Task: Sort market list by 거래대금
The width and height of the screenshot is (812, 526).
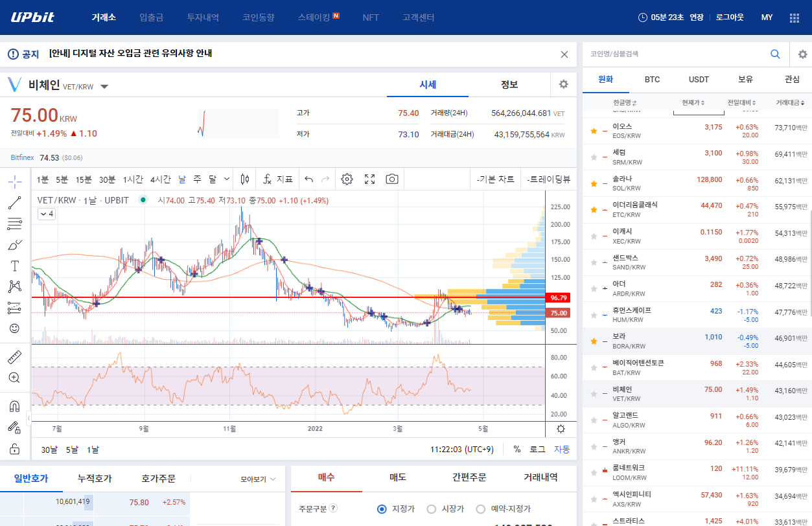Action: [791, 102]
